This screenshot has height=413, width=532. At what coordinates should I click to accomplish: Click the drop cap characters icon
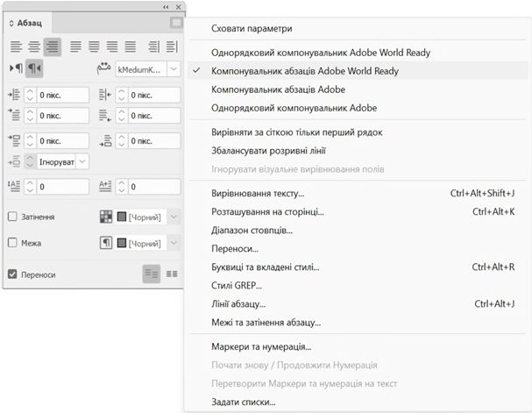(x=105, y=186)
